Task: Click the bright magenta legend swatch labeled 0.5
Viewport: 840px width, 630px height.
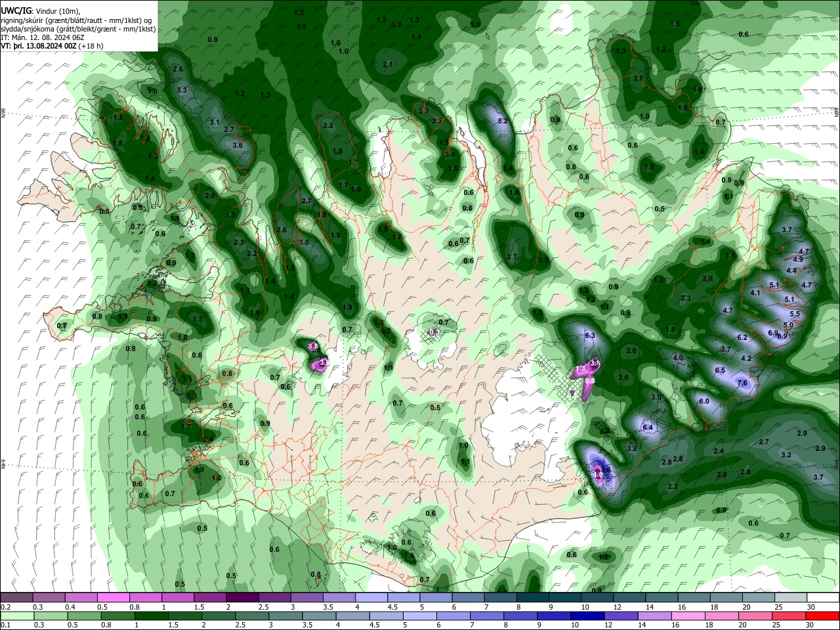Action: (x=112, y=598)
